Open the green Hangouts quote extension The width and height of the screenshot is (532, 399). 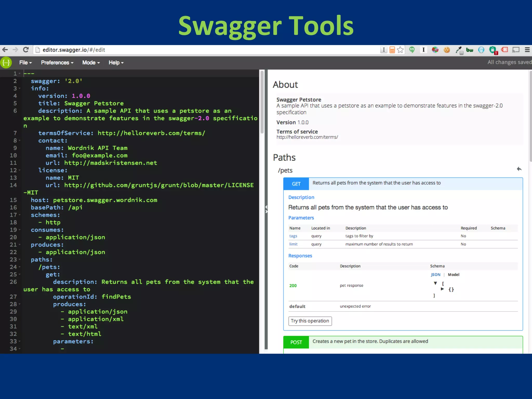click(x=412, y=50)
